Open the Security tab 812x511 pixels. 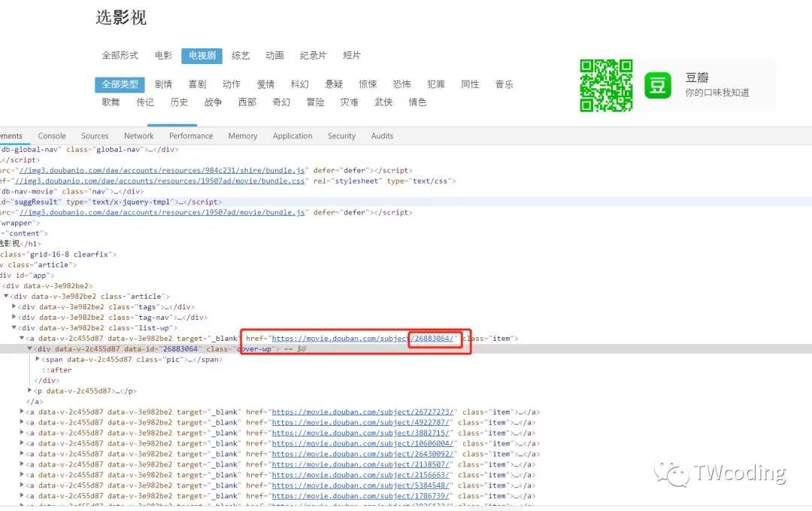[342, 135]
